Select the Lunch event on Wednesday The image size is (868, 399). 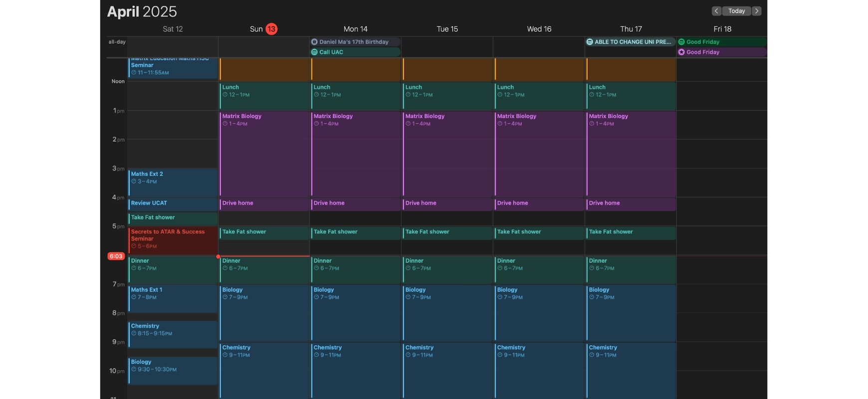click(539, 96)
